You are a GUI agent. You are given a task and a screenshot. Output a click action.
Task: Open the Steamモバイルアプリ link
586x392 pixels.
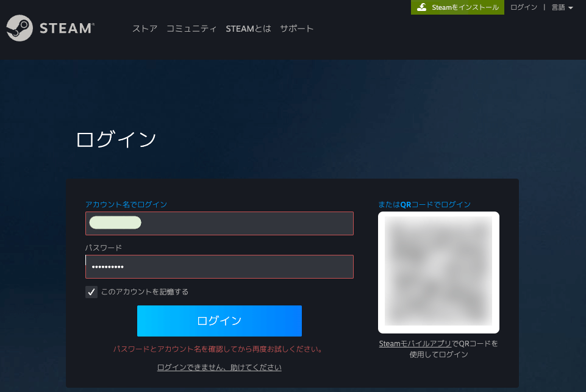(415, 343)
